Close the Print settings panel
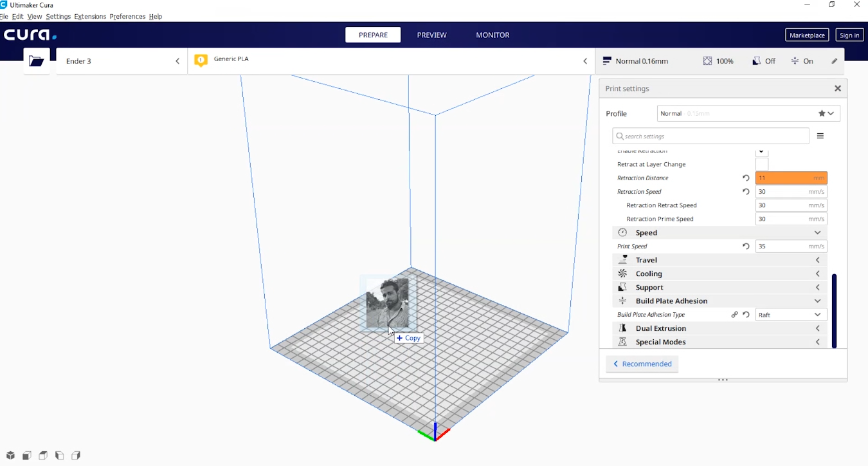 [x=838, y=88]
